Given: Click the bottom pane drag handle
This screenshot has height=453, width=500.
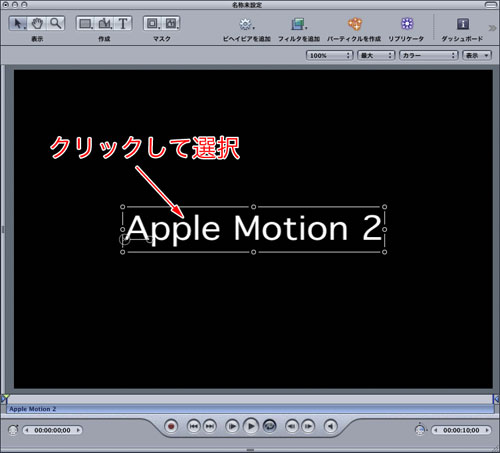Looking at the screenshot, I should click(x=250, y=450).
